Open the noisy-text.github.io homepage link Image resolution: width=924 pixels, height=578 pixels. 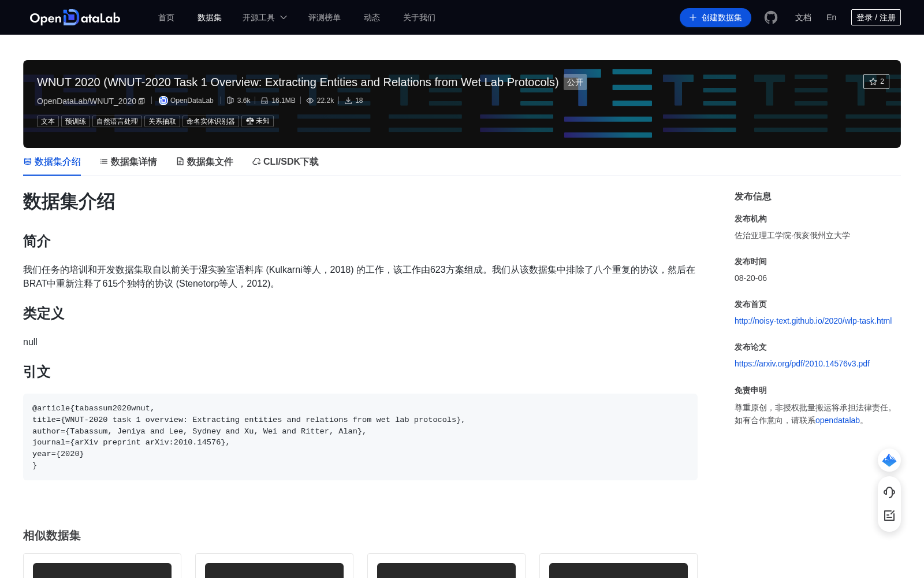tap(813, 321)
